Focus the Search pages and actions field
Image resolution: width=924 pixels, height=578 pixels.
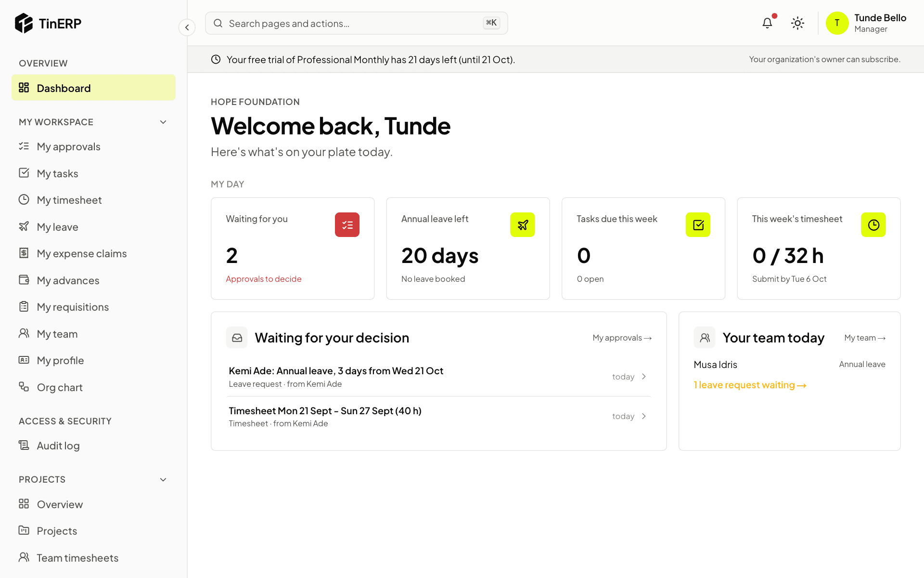[357, 23]
